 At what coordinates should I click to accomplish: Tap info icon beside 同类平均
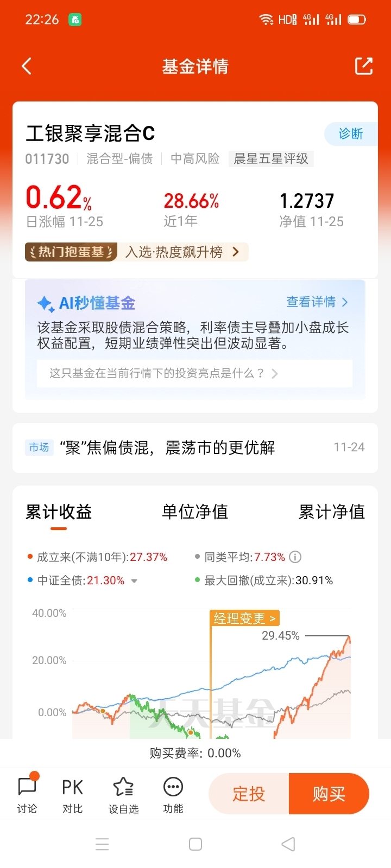(295, 557)
